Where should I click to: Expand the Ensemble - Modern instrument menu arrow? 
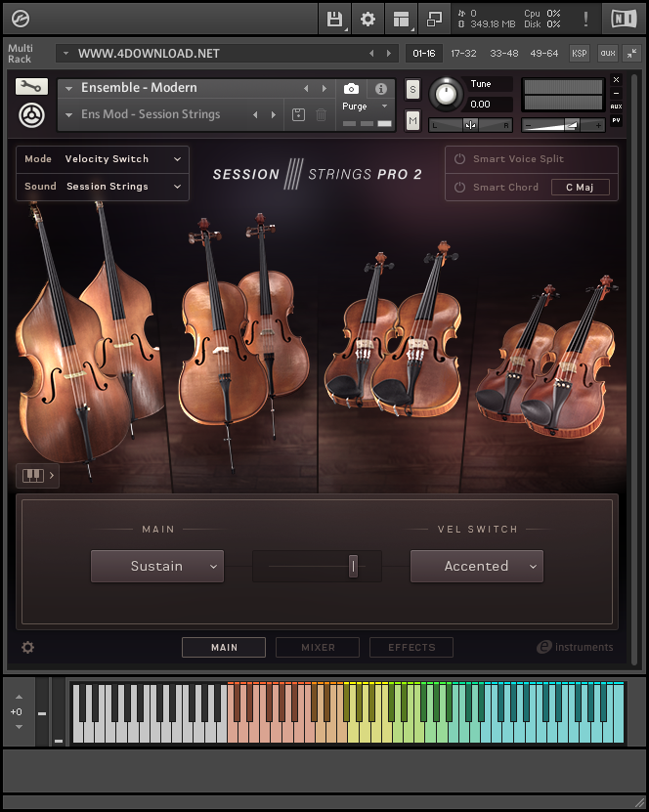(x=68, y=89)
